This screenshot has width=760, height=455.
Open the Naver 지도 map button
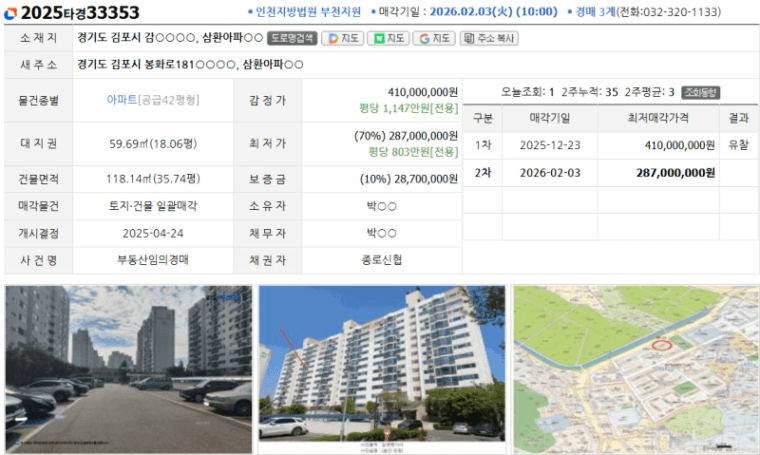click(388, 38)
